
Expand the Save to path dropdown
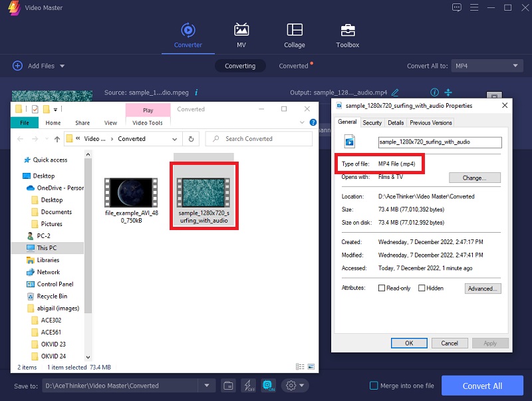(207, 386)
